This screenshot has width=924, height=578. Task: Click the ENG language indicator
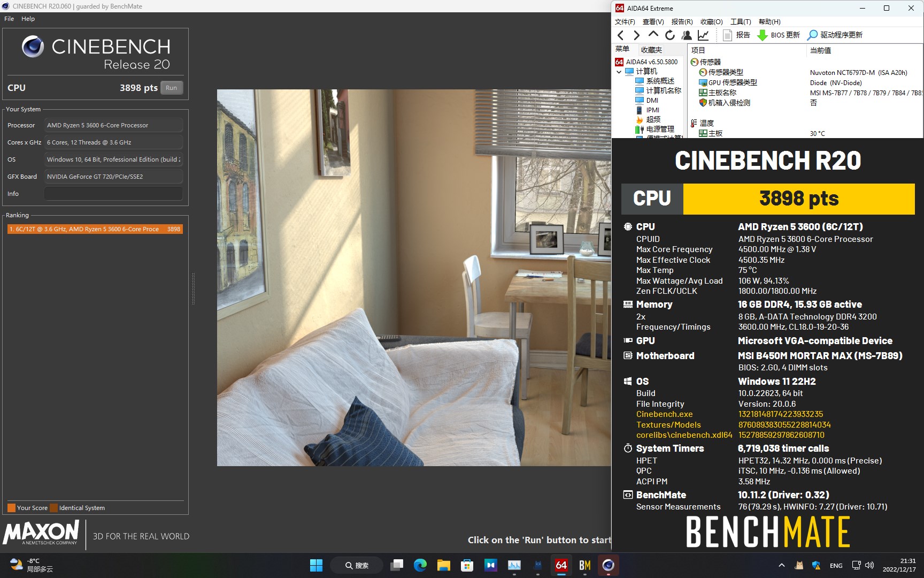(836, 566)
